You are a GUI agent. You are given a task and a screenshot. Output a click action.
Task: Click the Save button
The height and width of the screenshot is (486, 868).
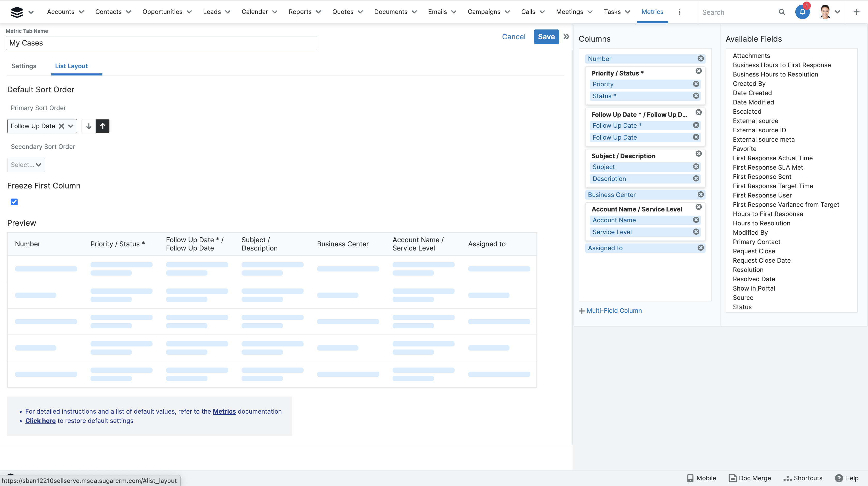[x=546, y=37]
